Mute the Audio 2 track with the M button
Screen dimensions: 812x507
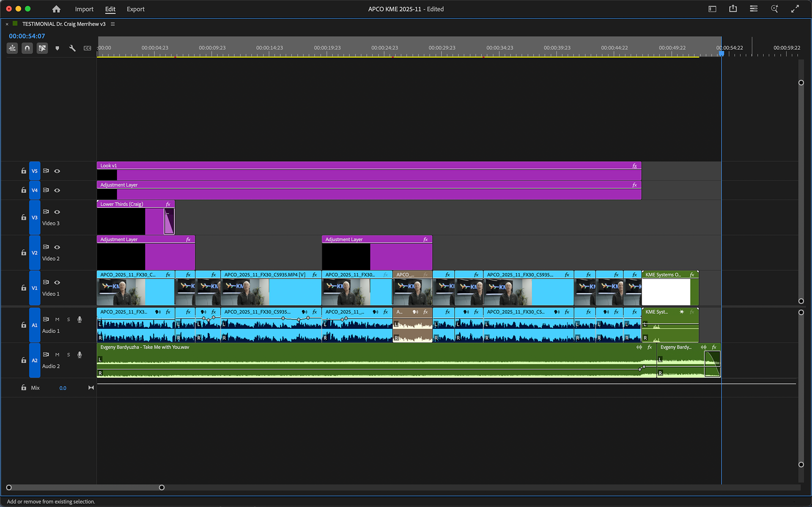[58, 355]
